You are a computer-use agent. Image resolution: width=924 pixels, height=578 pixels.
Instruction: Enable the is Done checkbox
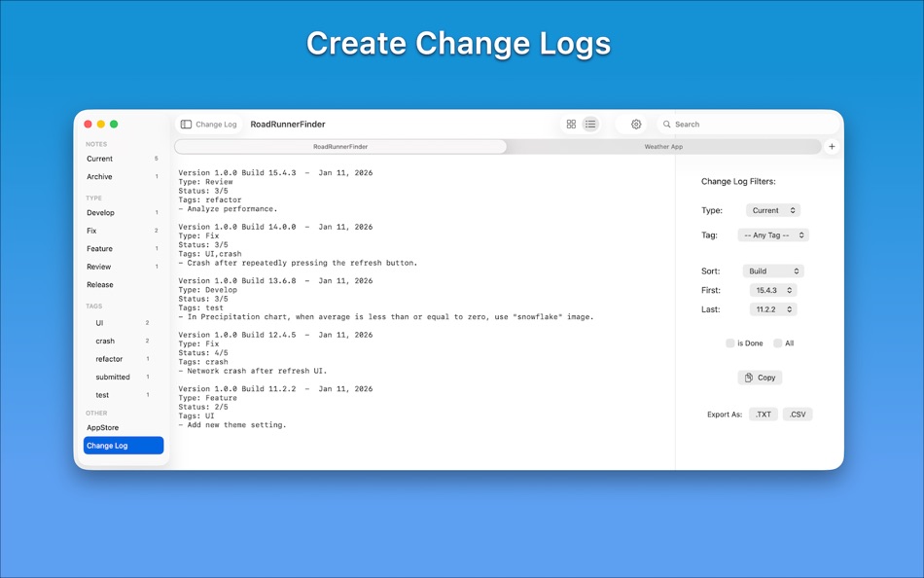point(729,343)
